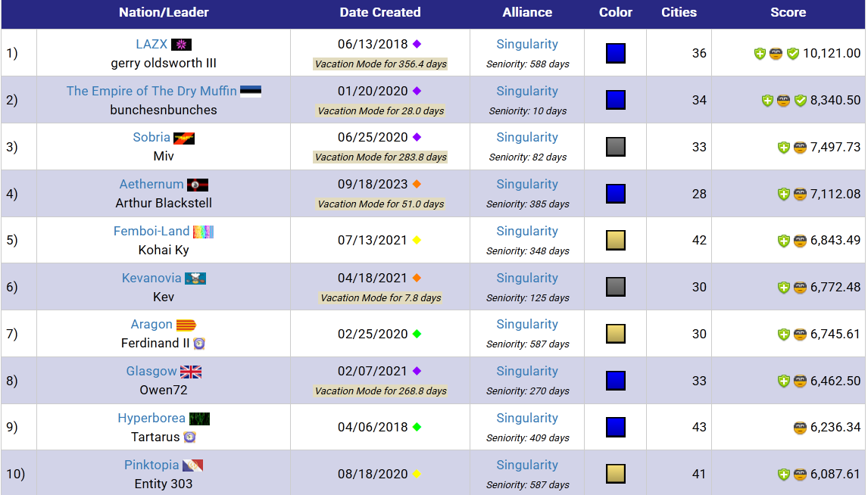Click 'Vacation Mode for 7.8 days' label
868x495 pixels.
(x=380, y=298)
